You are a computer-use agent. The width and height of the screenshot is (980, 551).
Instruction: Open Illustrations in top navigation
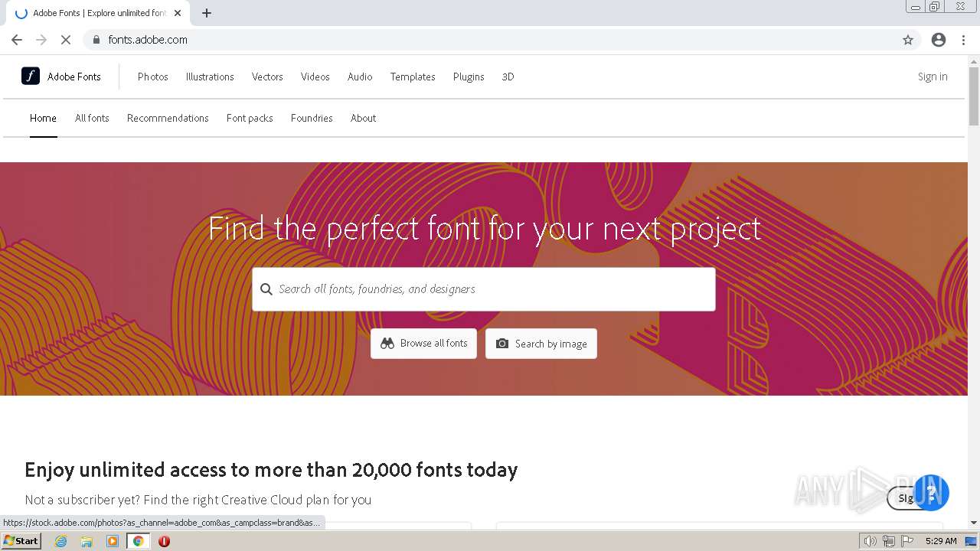pyautogui.click(x=210, y=77)
